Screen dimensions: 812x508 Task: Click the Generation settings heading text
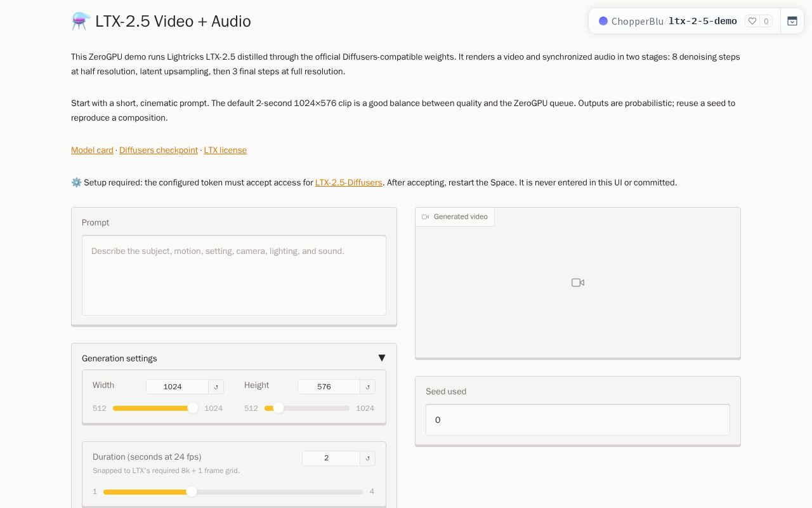(119, 359)
